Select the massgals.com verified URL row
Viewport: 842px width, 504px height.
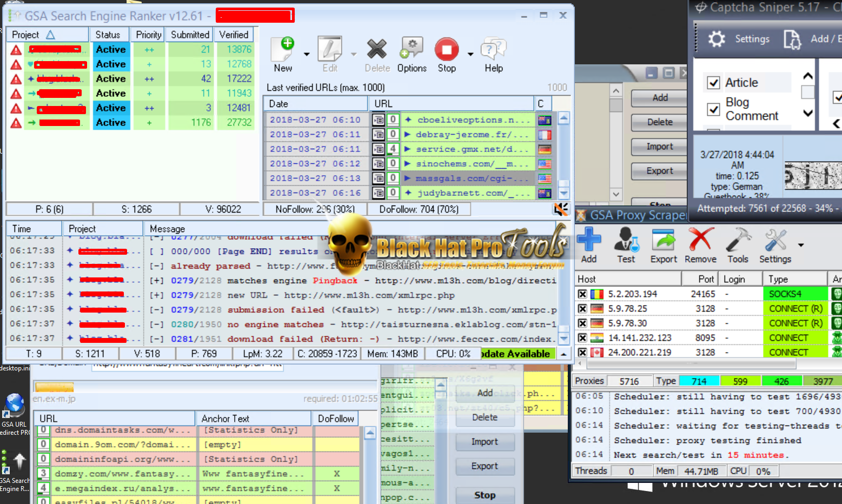(x=408, y=178)
